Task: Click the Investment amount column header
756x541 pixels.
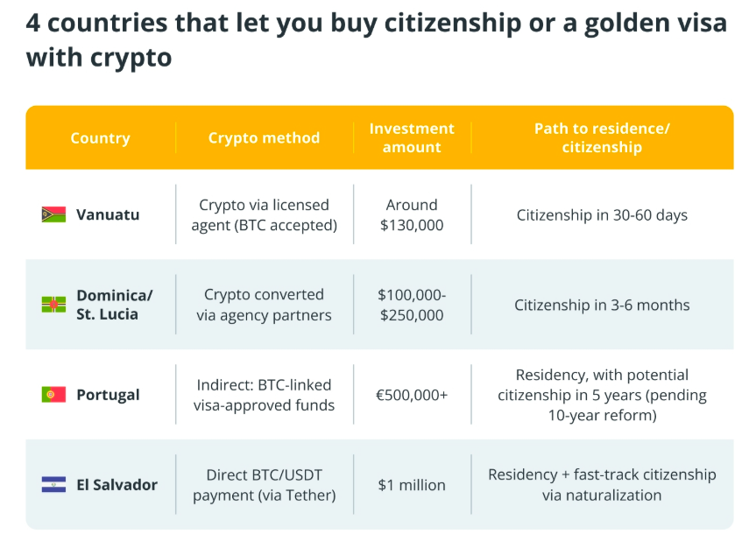Action: pyautogui.click(x=412, y=138)
